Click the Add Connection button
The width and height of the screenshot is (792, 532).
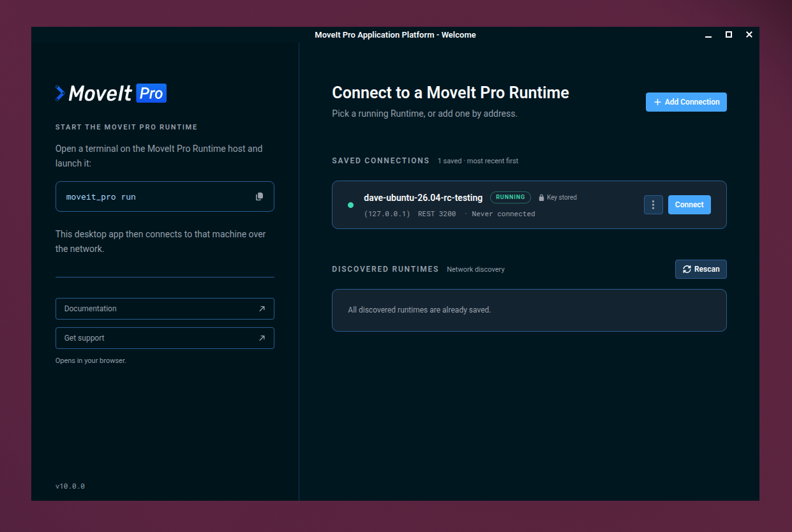pyautogui.click(x=686, y=102)
